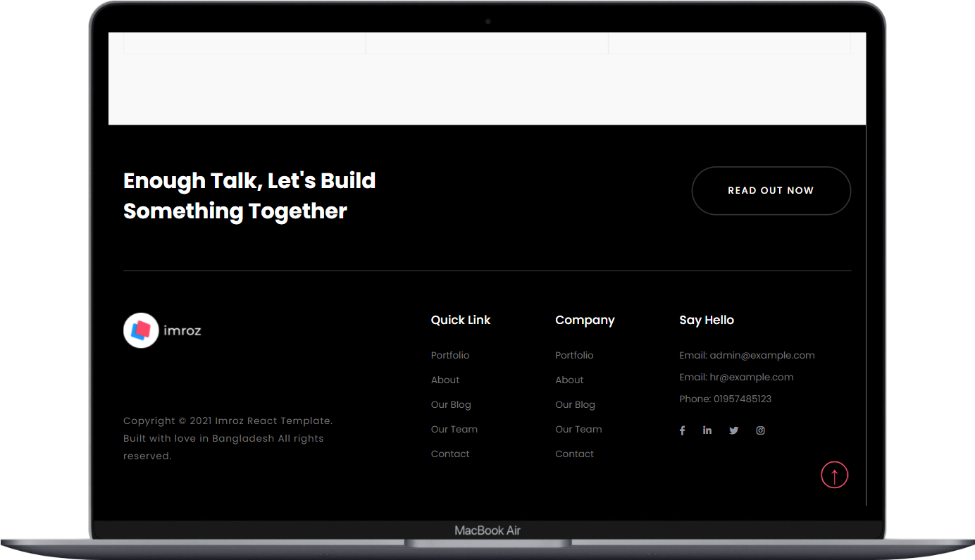975x560 pixels.
Task: Open About under Company
Action: coord(569,380)
